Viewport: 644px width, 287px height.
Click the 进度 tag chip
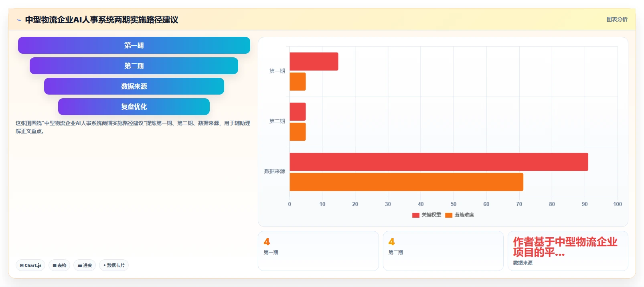[x=85, y=265]
